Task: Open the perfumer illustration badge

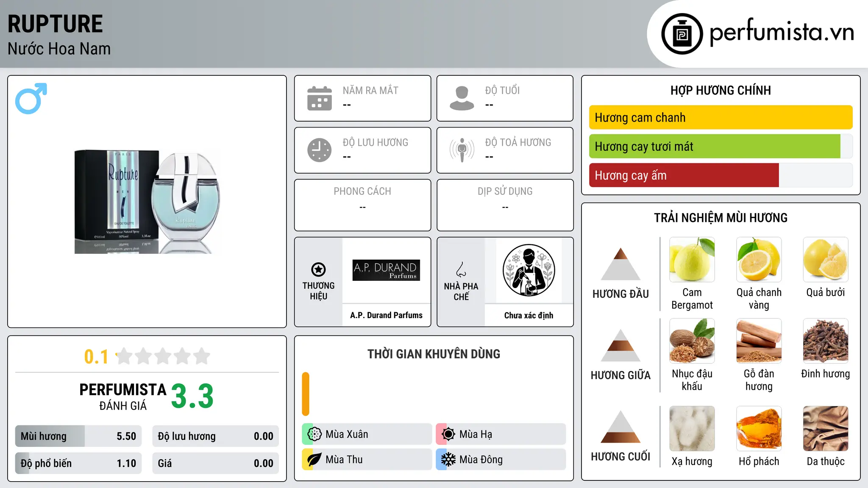Action: tap(529, 270)
